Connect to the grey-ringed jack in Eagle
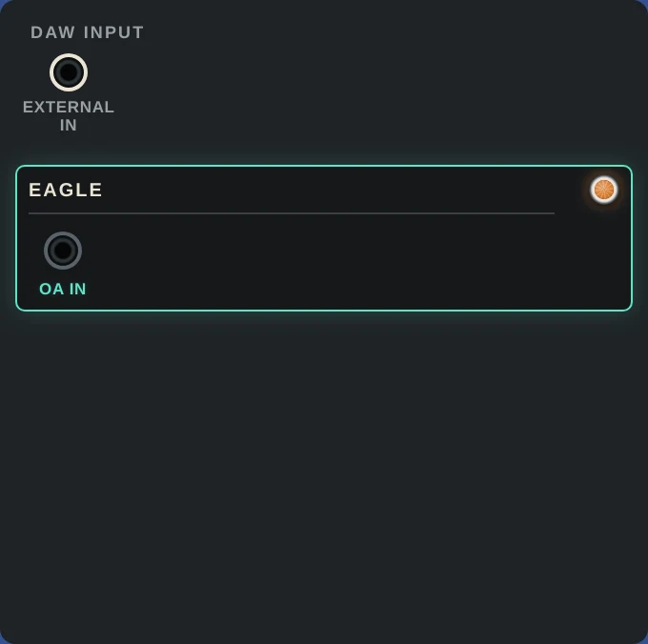 pos(63,251)
